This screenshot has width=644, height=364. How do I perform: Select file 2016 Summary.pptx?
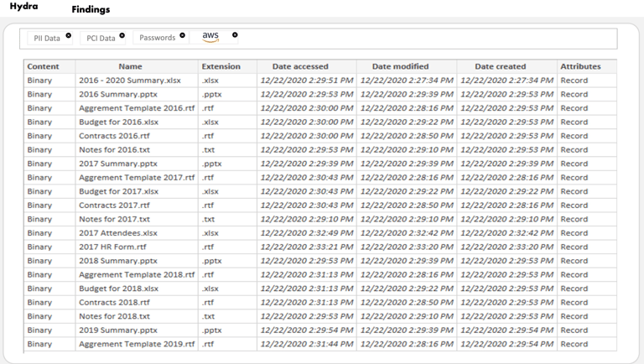118,95
